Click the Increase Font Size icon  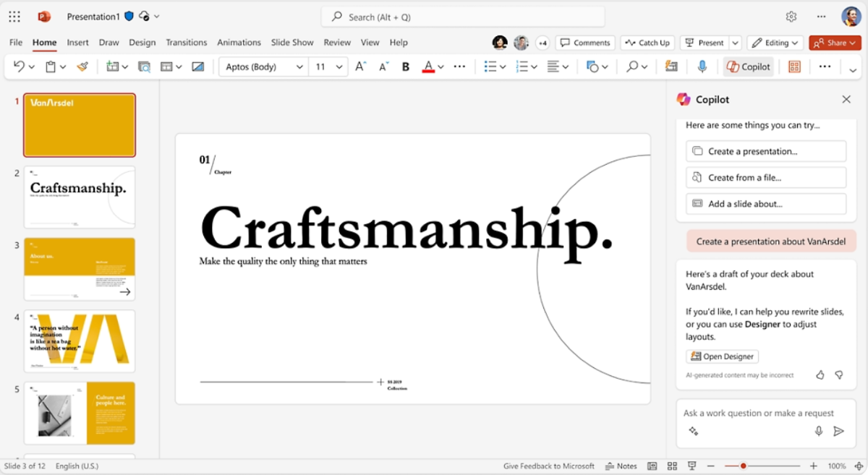[x=360, y=67]
